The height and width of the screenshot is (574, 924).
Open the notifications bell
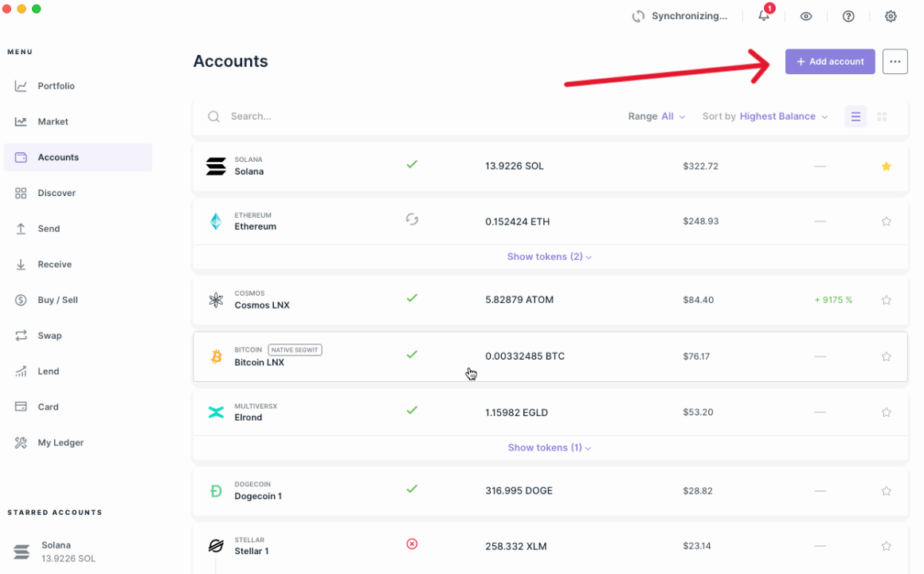763,16
